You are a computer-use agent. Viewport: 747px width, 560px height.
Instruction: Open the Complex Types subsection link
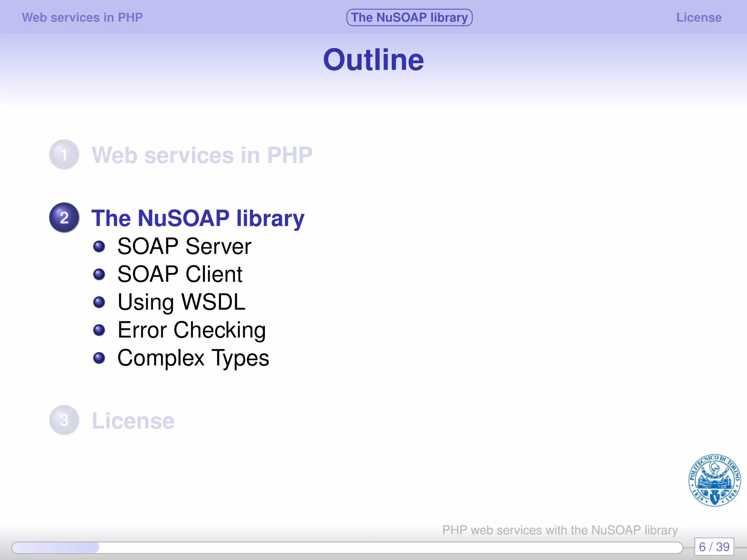pyautogui.click(x=193, y=358)
